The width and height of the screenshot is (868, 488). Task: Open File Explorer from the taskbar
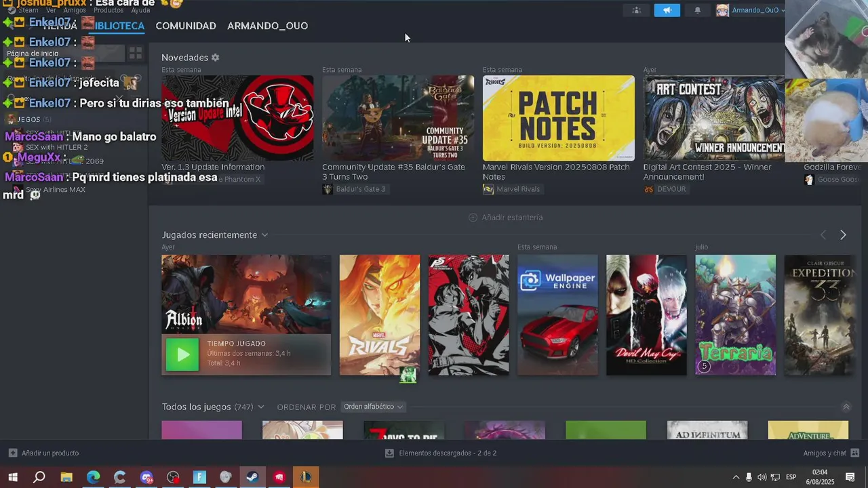click(66, 477)
